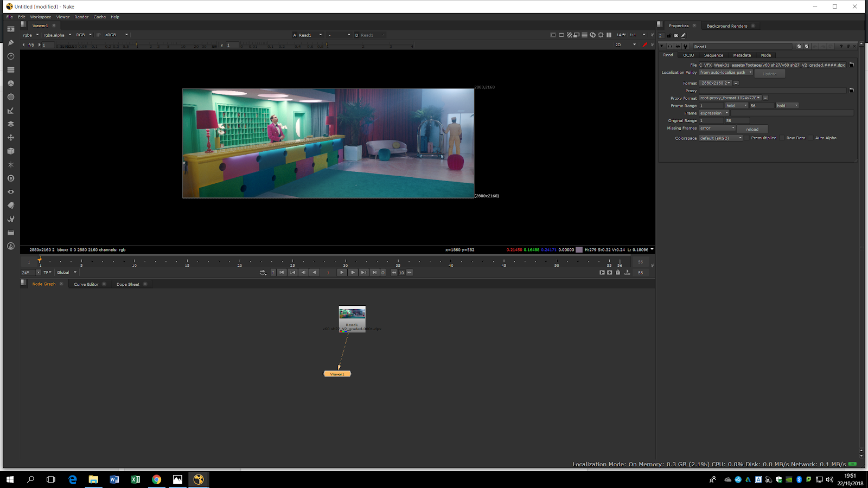
Task: Open the Localization Policy dropdown
Action: click(725, 73)
